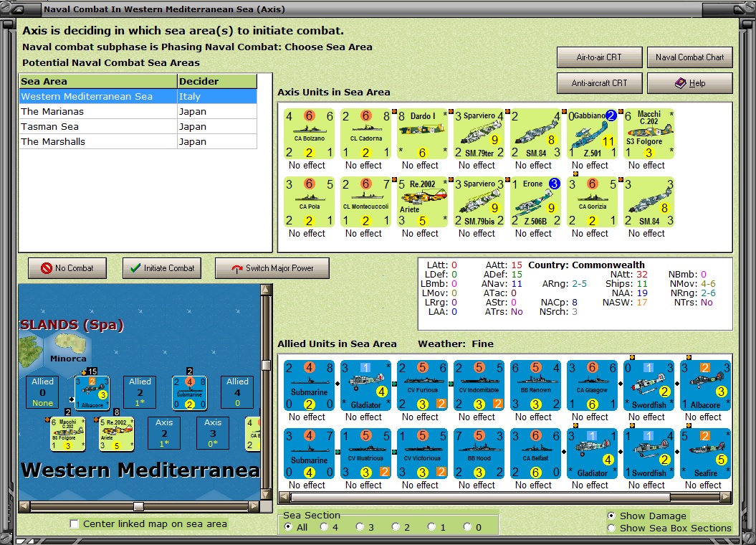Click the Seafire fighter counter
The image size is (756, 545).
point(705,454)
